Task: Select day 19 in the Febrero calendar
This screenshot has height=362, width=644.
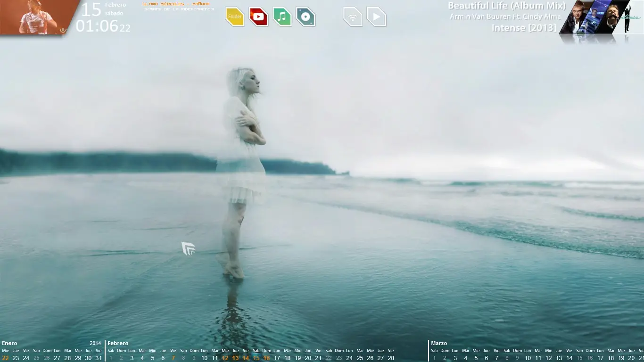Action: tap(297, 358)
